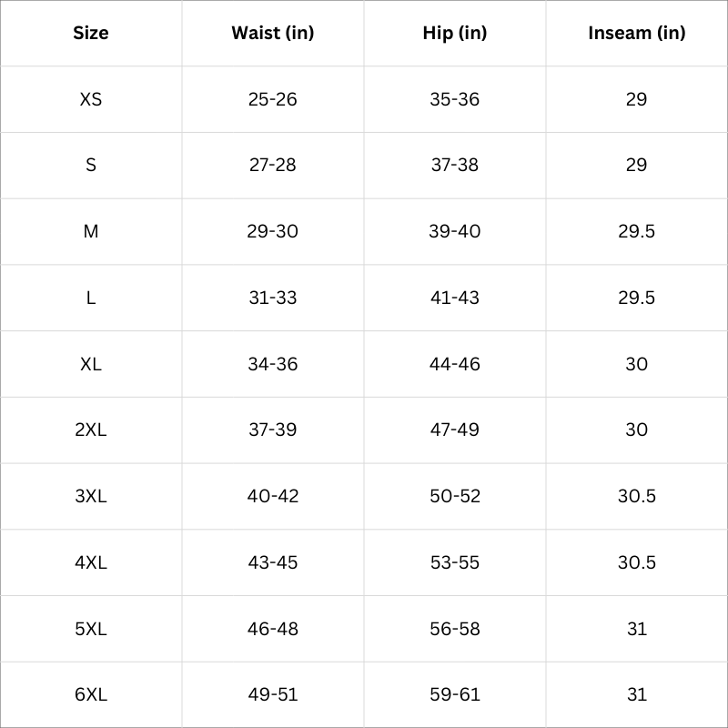This screenshot has width=728, height=728.
Task: Click the inseam value for size L
Action: point(636,298)
